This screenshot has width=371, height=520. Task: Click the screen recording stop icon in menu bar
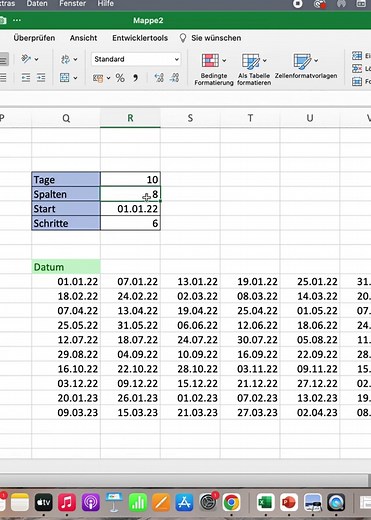tap(297, 4)
